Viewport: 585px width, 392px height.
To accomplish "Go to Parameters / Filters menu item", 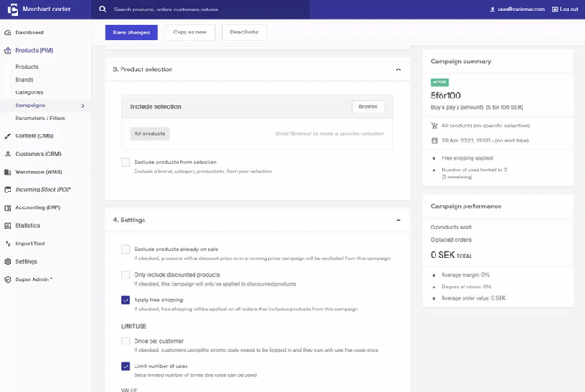I will [x=40, y=118].
